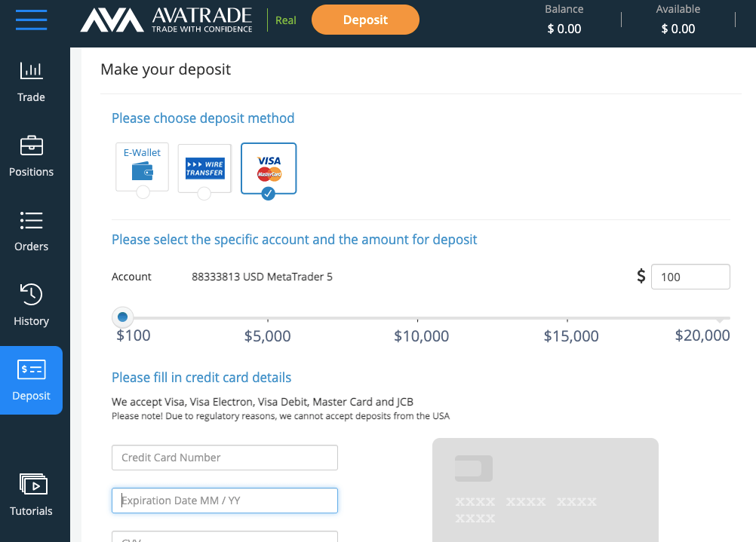The height and width of the screenshot is (542, 756).
Task: Click the credit card preview image
Action: [x=545, y=490]
